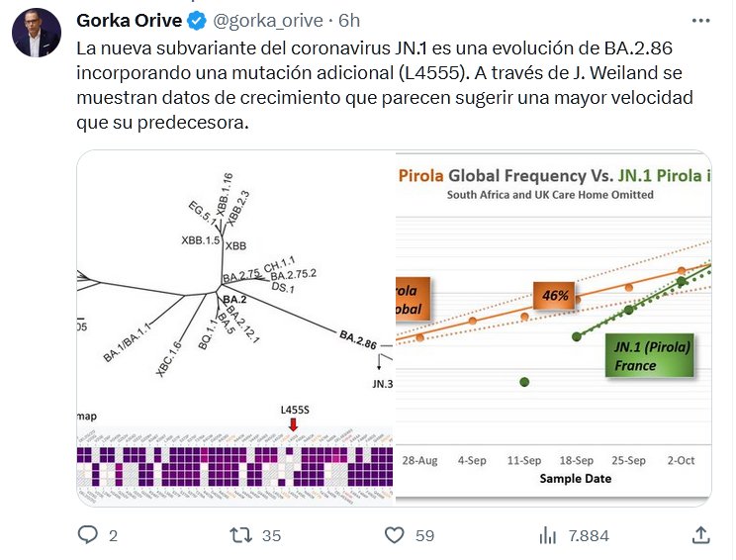The height and width of the screenshot is (560, 736).
Task: Click the like count of 59
Action: click(424, 536)
